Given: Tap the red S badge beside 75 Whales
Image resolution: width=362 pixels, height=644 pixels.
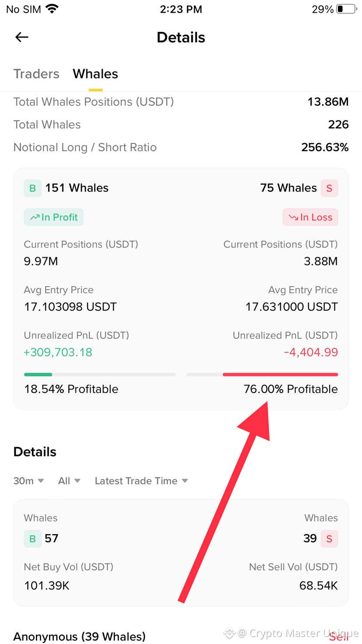Looking at the screenshot, I should [x=329, y=189].
